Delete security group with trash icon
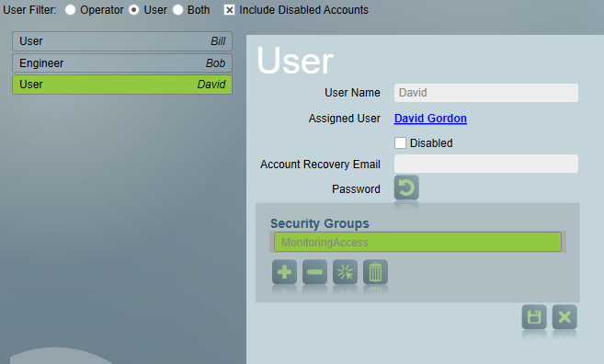Viewport: 604px width, 364px height. click(376, 272)
